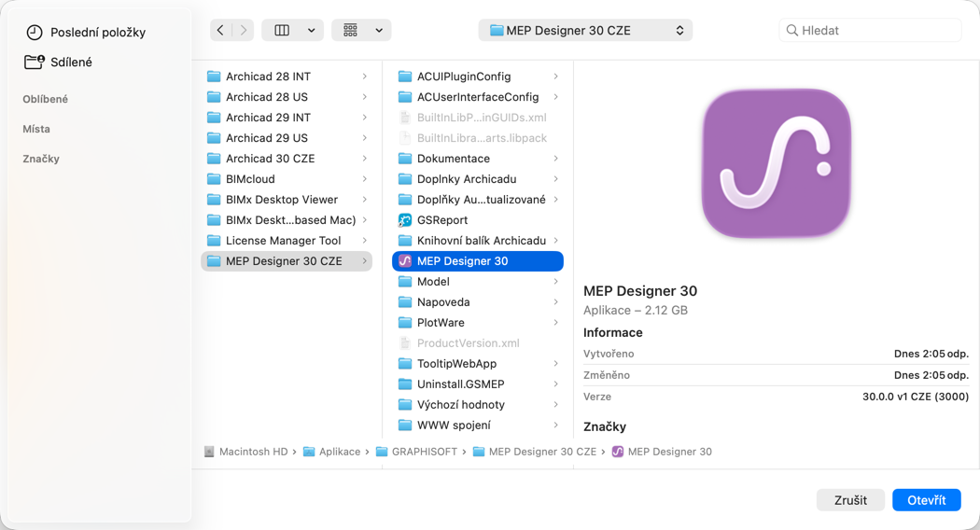This screenshot has height=530, width=980.
Task: Expand the chevron beside Archicad 30 CZE
Action: (x=364, y=159)
